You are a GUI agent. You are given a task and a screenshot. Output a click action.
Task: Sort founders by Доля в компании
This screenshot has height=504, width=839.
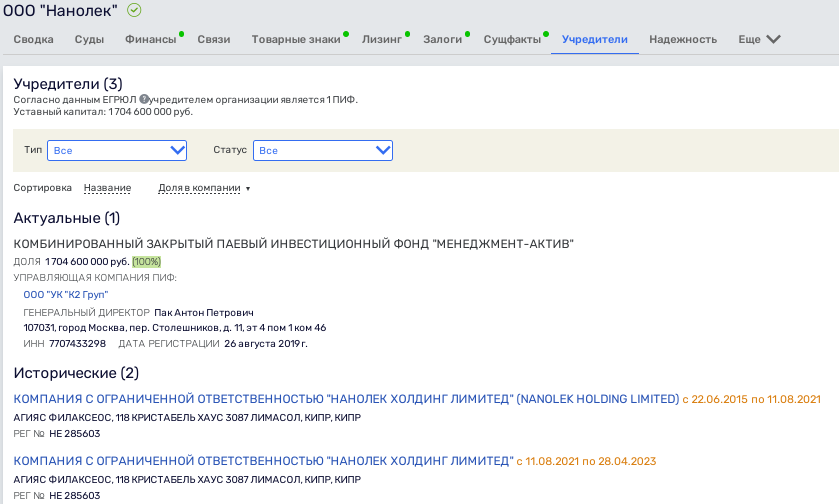click(x=199, y=188)
